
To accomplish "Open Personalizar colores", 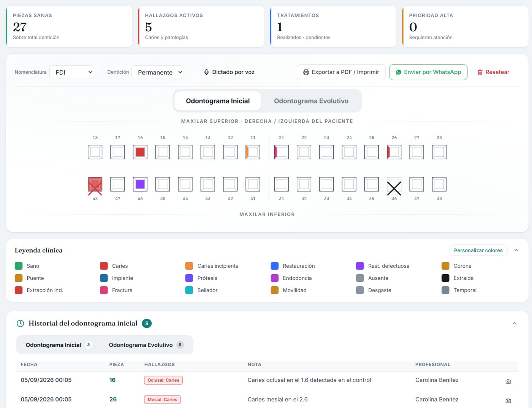I will click(x=478, y=250).
